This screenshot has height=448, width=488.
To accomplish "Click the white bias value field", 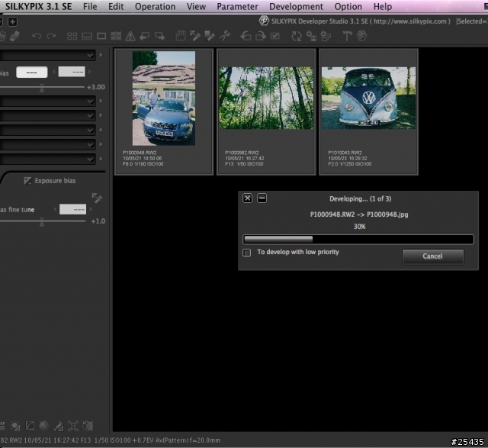I will (x=32, y=73).
